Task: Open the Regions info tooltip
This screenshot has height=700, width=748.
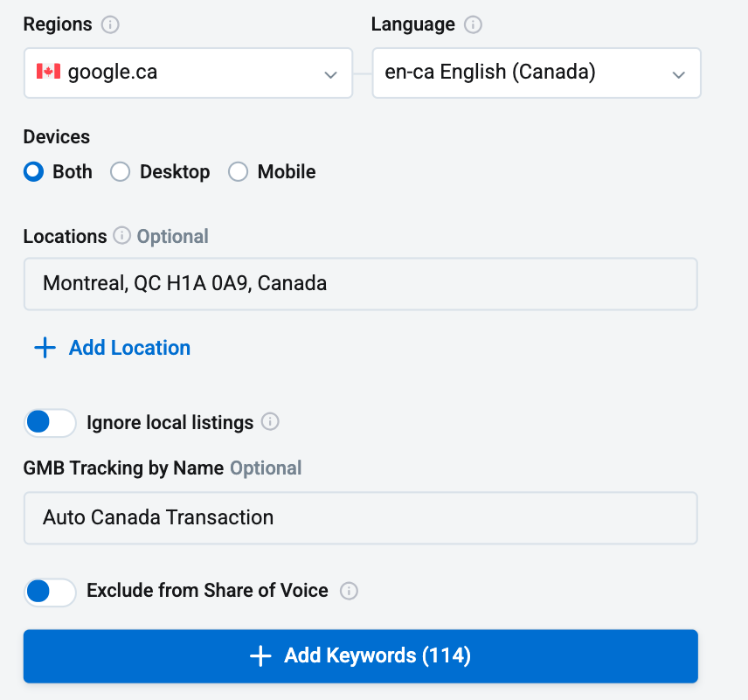Action: click(x=109, y=24)
